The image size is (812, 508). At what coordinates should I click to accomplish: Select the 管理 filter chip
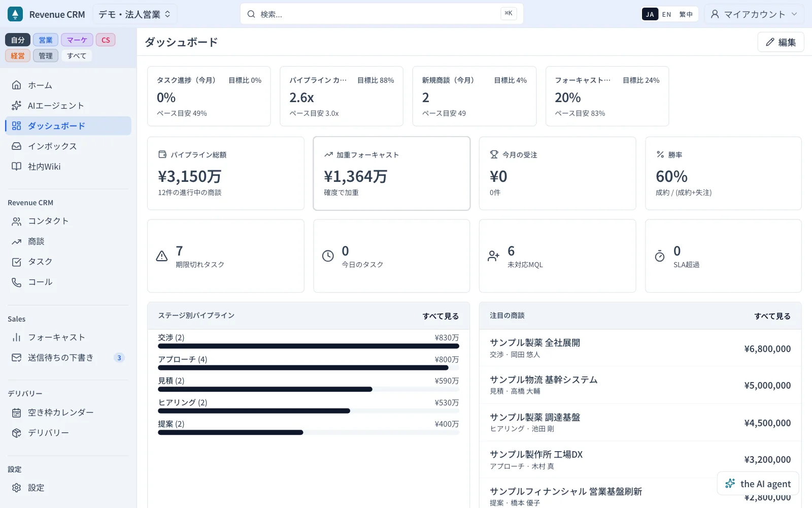[46, 56]
